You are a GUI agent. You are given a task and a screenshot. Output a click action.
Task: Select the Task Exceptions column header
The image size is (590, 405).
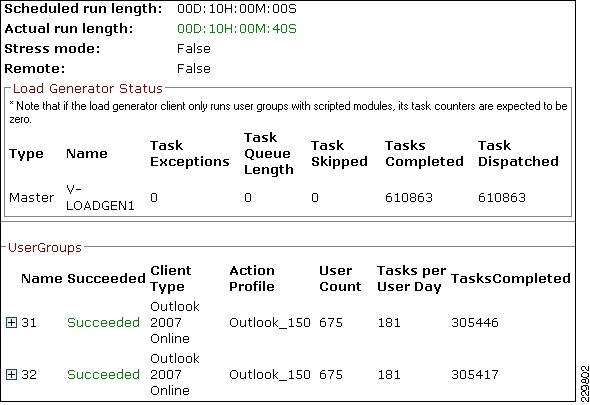tap(190, 154)
